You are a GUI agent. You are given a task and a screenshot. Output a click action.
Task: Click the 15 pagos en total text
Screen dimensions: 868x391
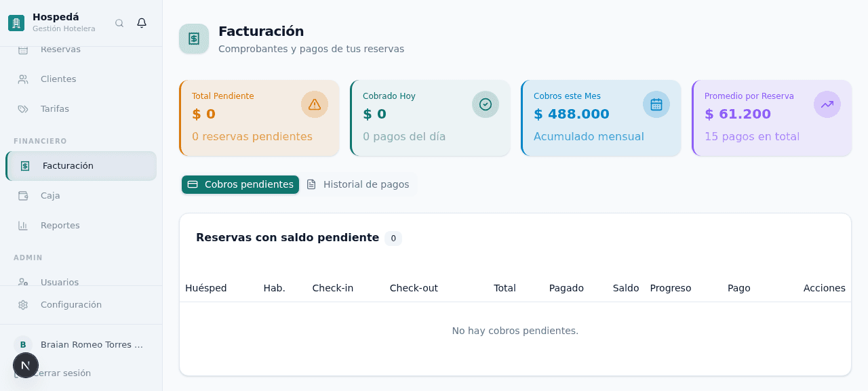(752, 136)
